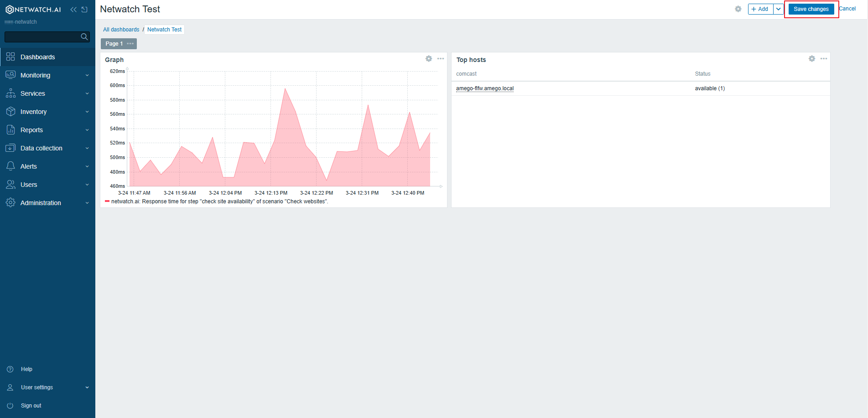Open the Dashboards menu item
868x418 pixels.
pyautogui.click(x=38, y=57)
